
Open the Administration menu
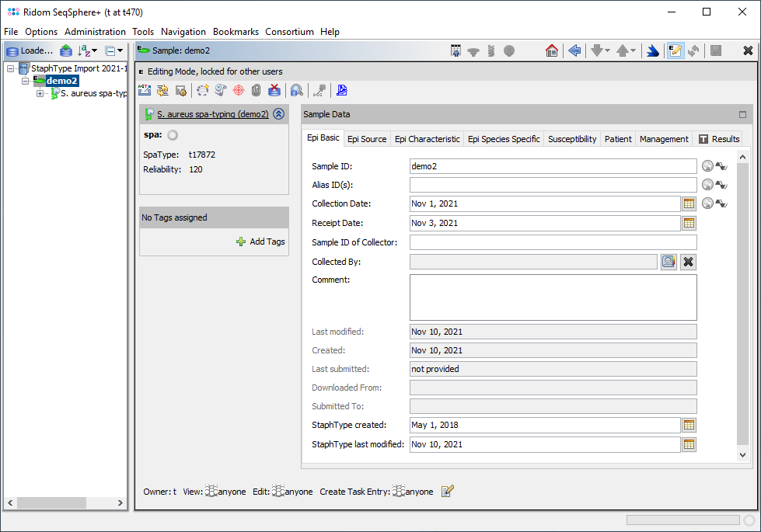[95, 32]
